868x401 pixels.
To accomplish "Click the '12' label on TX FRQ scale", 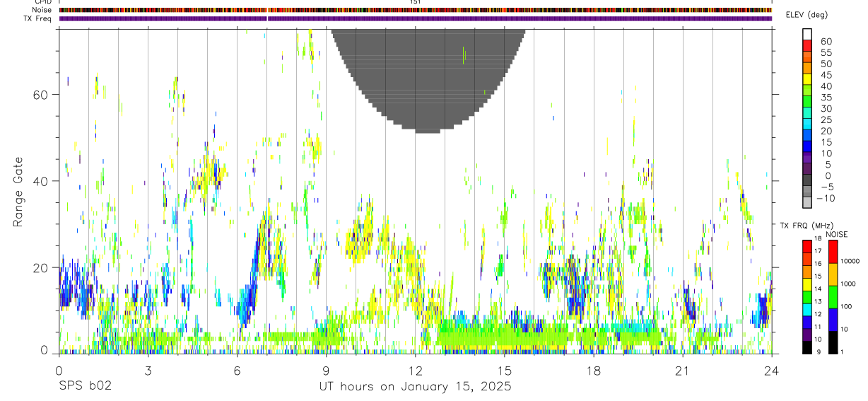I will coord(819,315).
